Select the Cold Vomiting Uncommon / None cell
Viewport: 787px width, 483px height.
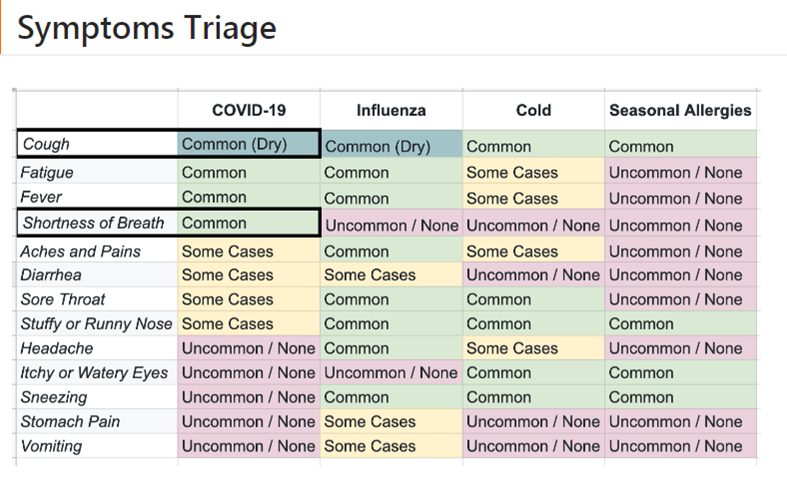[534, 446]
